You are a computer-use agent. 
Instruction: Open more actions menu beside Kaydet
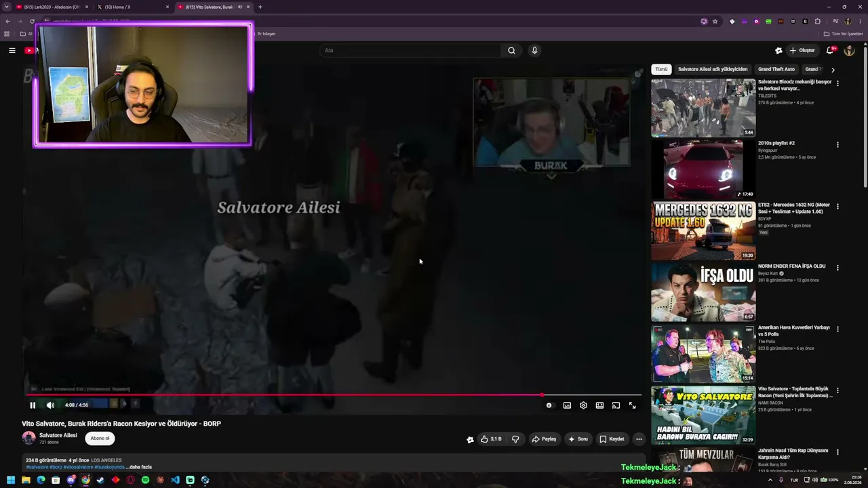[639, 439]
